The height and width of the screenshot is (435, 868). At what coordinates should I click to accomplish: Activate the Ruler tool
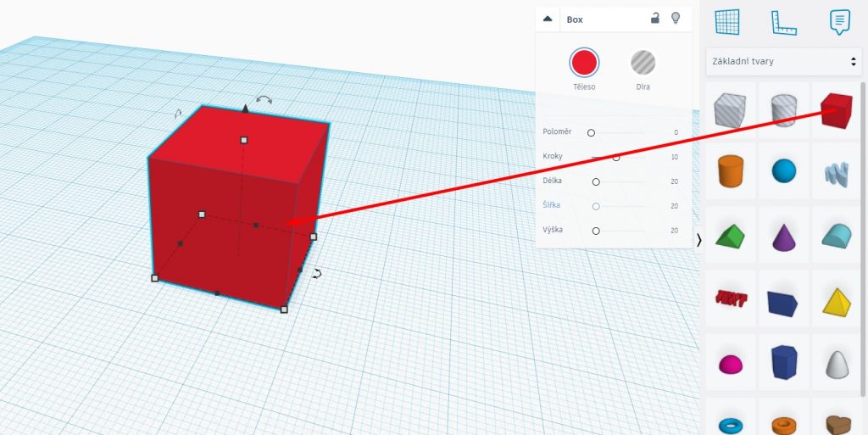(784, 22)
